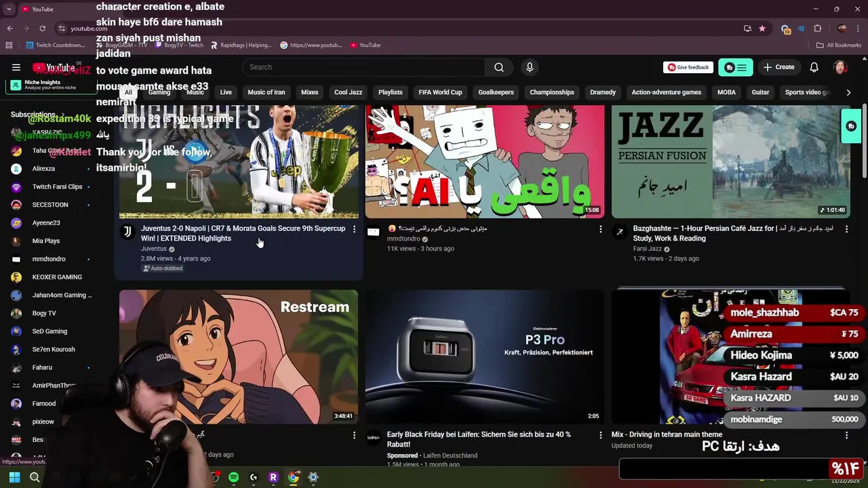This screenshot has height=488, width=868.
Task: Open Chrome from the taskbar
Action: [x=293, y=477]
